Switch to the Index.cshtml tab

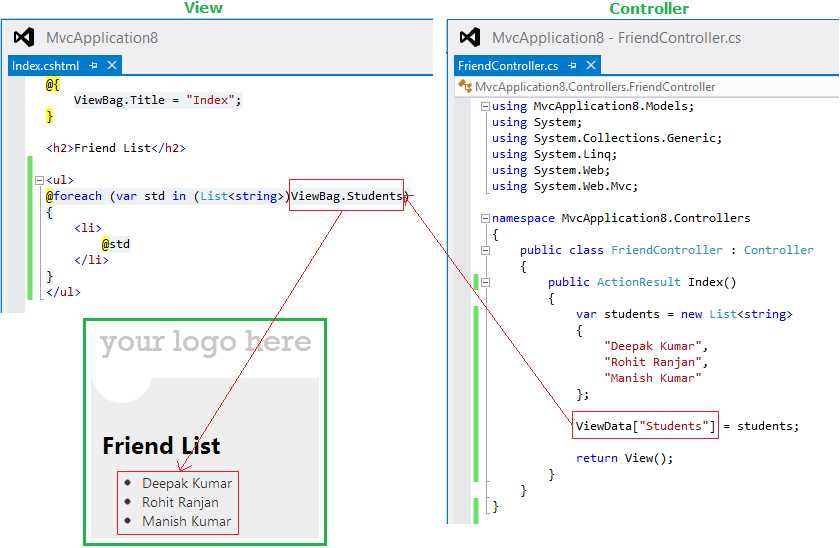tap(46, 65)
